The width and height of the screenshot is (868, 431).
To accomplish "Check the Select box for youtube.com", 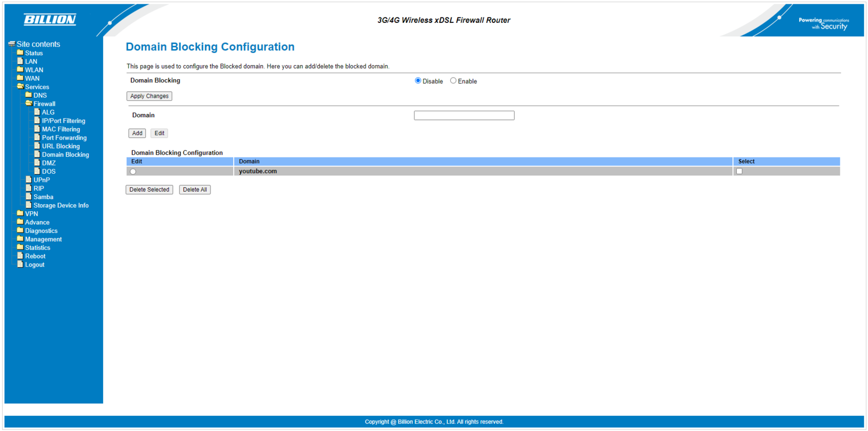I will tap(739, 172).
